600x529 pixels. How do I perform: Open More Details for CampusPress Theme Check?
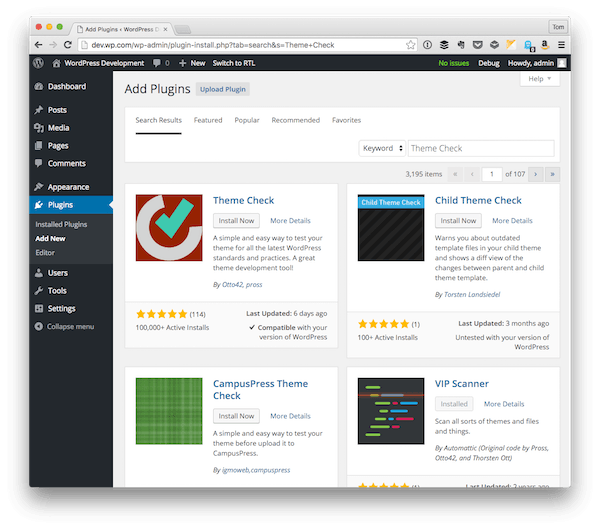pos(290,416)
